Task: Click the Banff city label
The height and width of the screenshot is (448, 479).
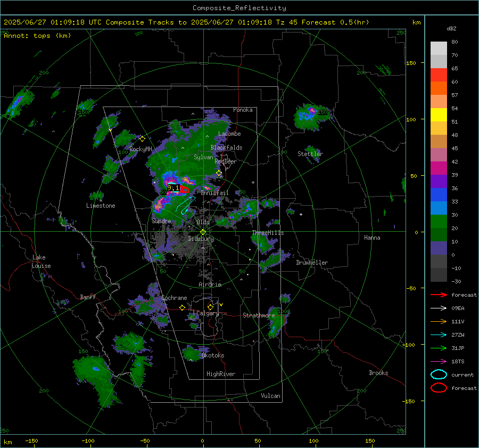Action: [x=88, y=297]
